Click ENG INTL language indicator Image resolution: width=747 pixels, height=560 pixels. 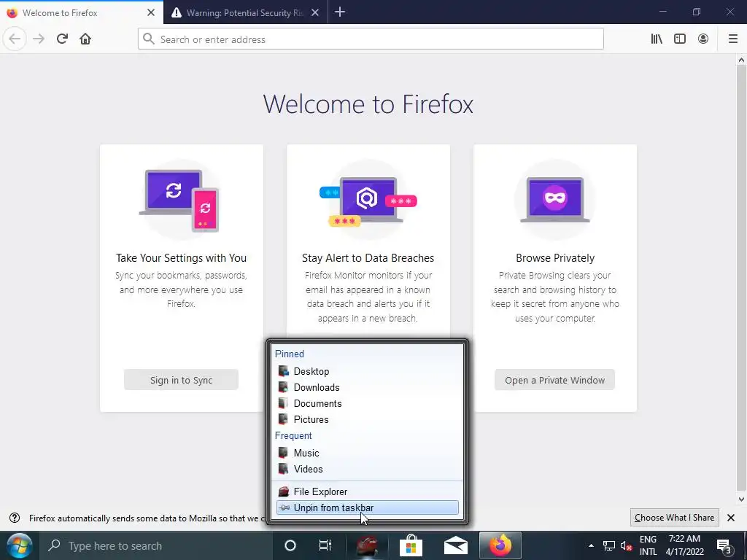pos(648,545)
